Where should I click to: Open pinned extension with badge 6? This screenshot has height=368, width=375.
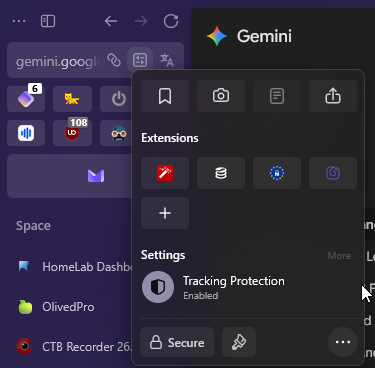(26, 99)
